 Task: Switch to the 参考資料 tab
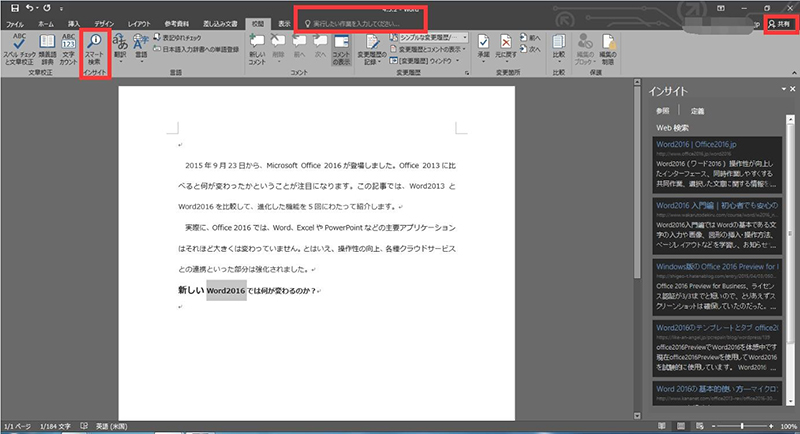point(177,24)
